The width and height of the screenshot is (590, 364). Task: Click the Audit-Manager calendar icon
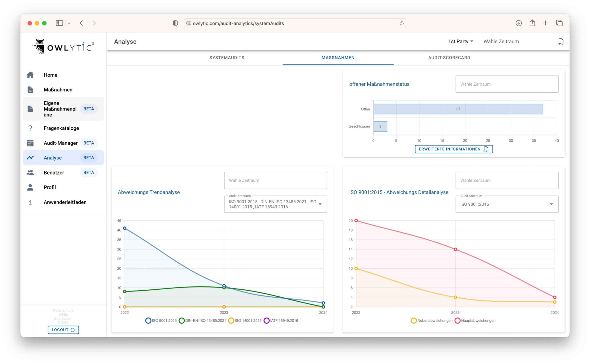30,143
